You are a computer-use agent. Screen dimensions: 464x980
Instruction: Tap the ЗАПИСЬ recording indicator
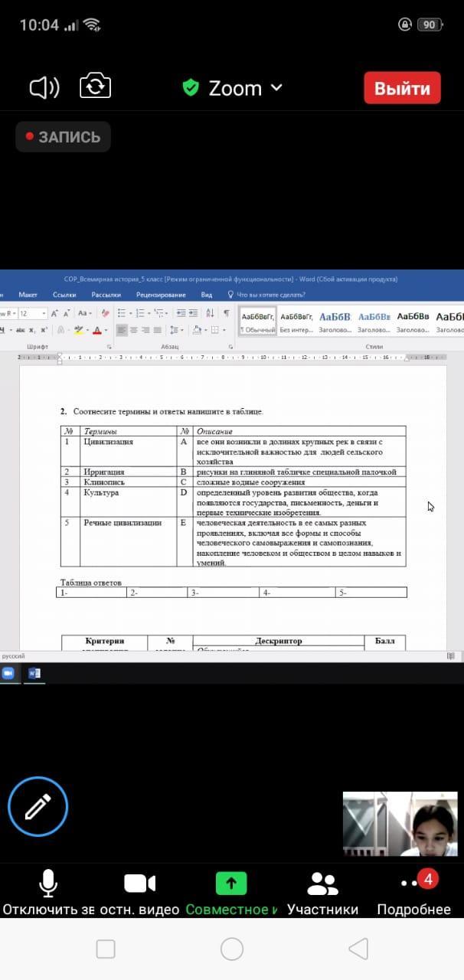[63, 137]
